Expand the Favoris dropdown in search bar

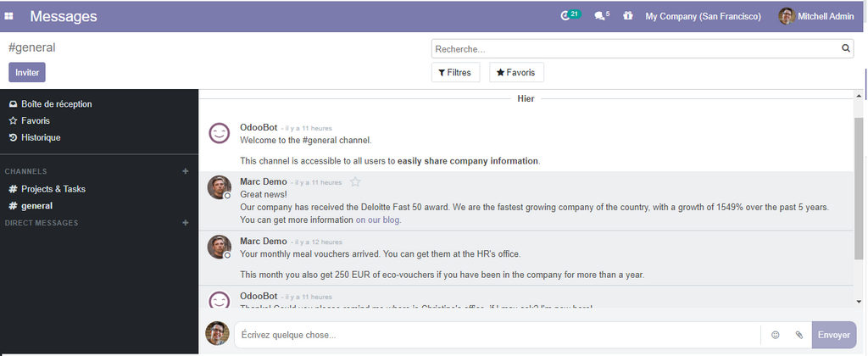click(516, 73)
